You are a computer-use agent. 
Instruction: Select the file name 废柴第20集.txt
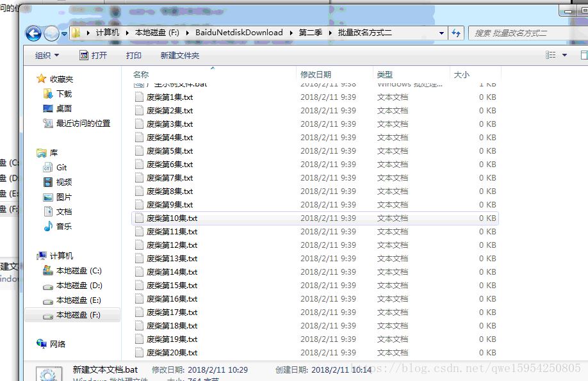tap(172, 353)
